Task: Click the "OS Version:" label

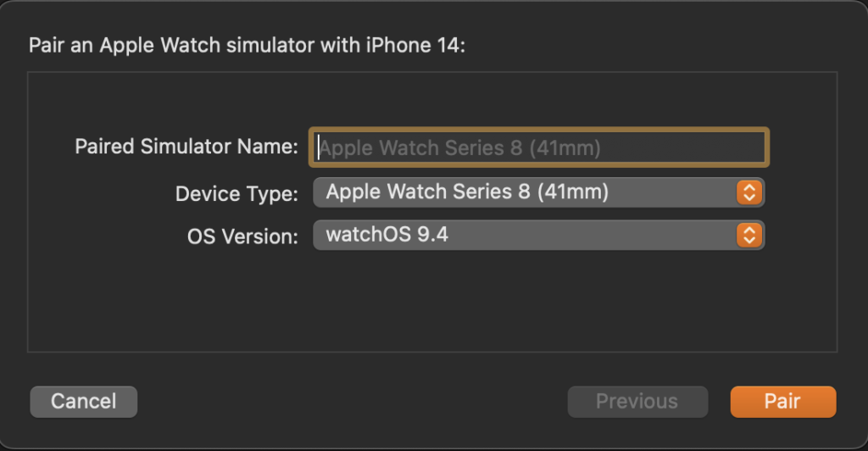Action: click(x=242, y=237)
